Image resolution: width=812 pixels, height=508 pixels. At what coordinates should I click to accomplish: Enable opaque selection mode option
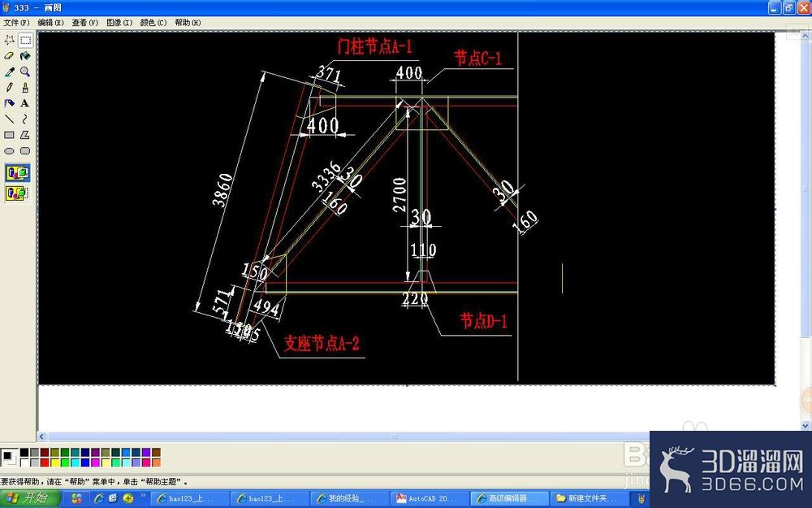[18, 172]
